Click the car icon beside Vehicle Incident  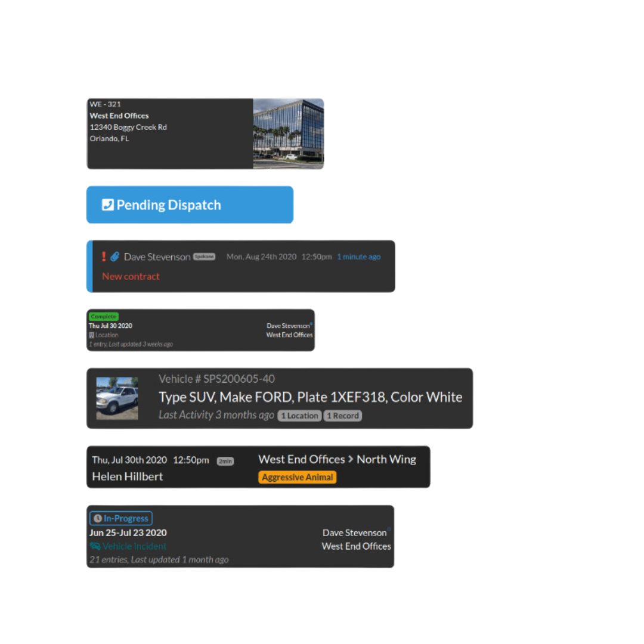click(x=95, y=546)
